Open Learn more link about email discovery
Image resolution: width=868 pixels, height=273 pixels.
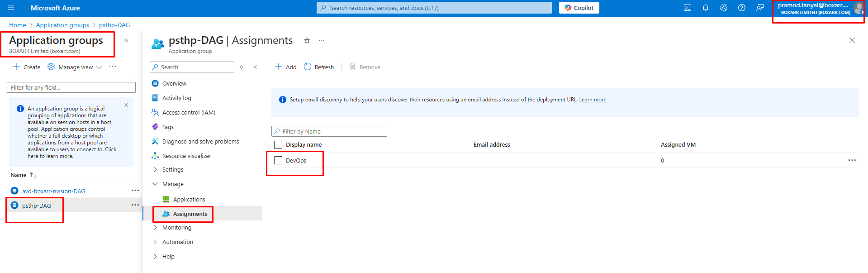point(593,100)
